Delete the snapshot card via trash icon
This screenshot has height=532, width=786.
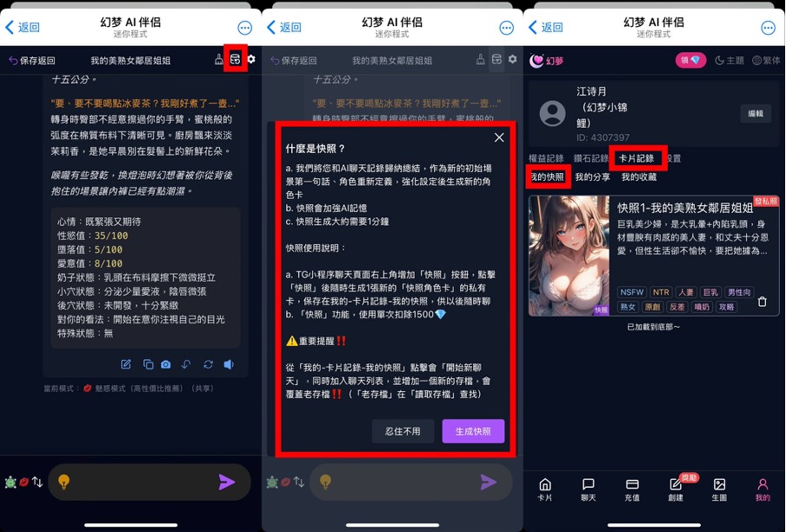(x=762, y=303)
